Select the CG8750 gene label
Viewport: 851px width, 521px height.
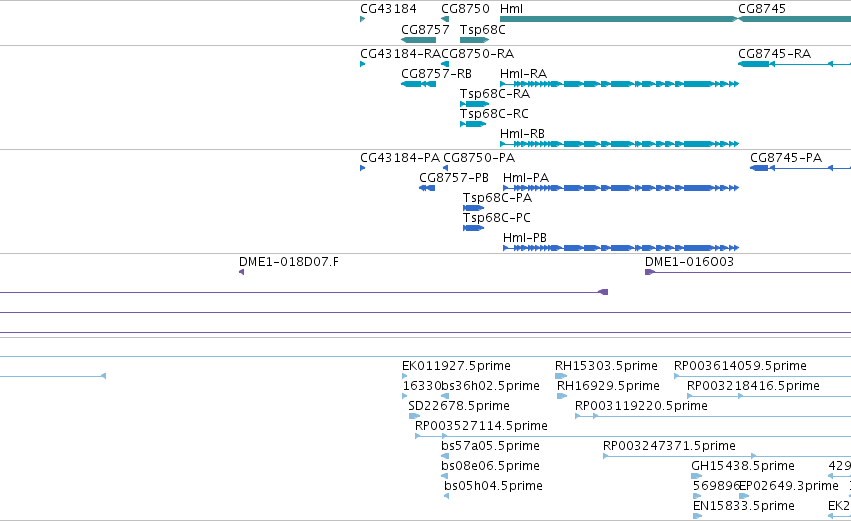pos(465,9)
